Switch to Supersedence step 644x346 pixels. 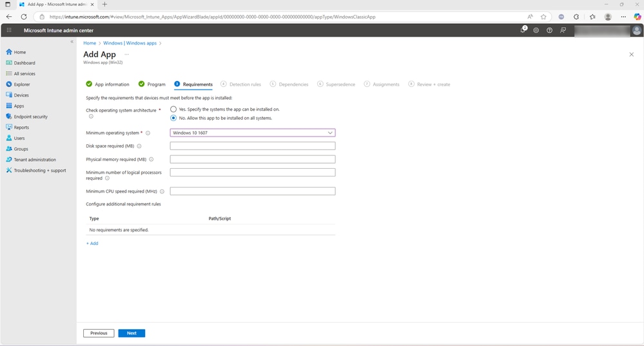[337, 84]
